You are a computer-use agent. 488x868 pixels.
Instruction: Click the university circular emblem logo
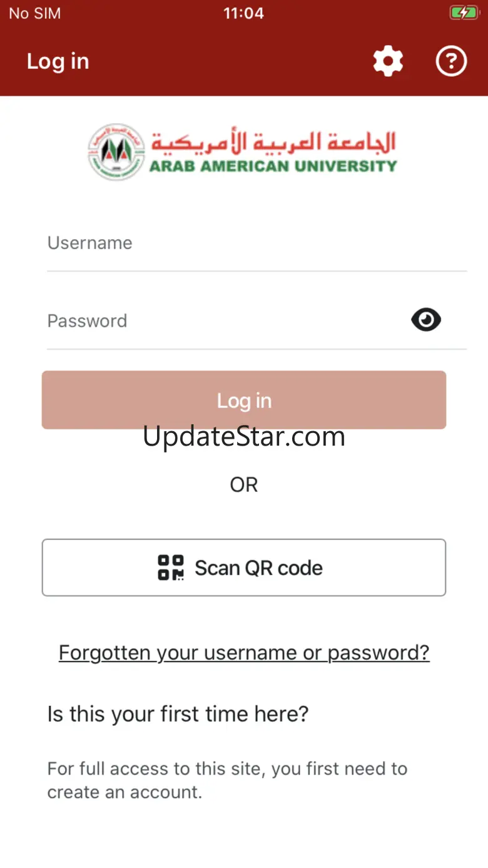pos(116,151)
